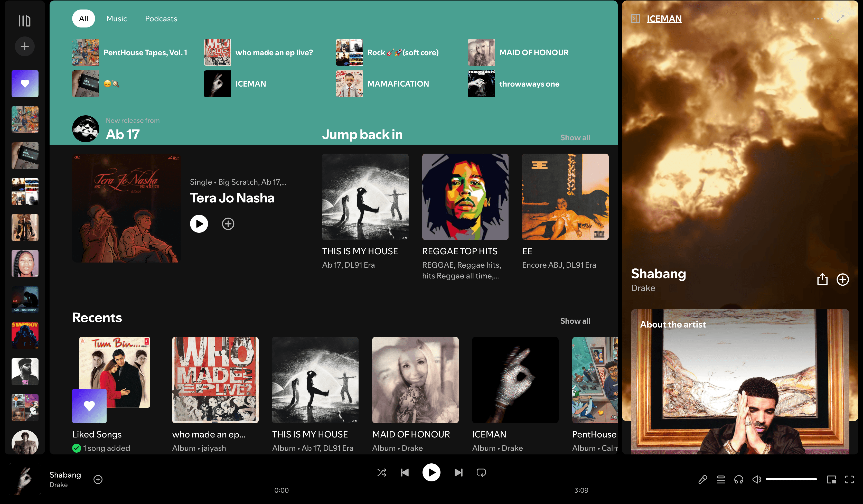
Task: Open Drake artist link in player bar
Action: click(x=59, y=485)
